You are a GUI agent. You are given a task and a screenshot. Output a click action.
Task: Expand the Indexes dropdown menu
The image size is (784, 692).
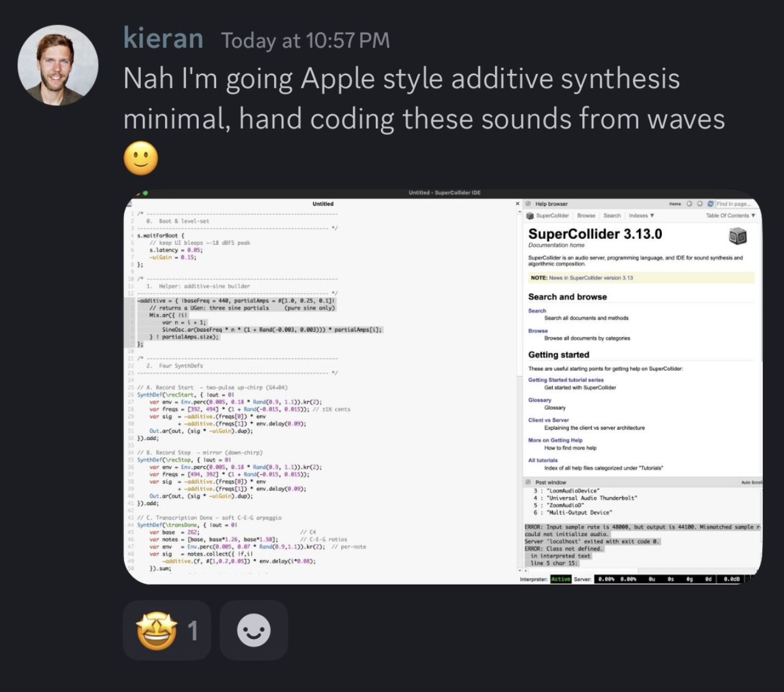(x=641, y=215)
